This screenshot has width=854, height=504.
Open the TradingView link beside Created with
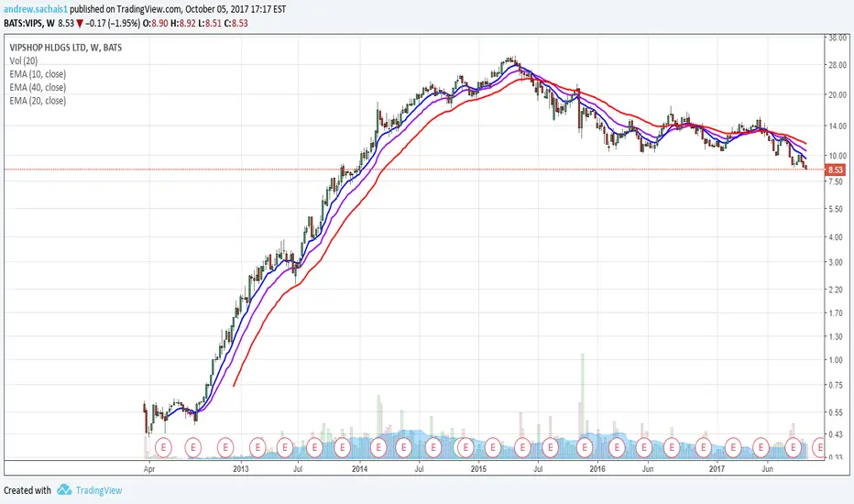[x=99, y=490]
